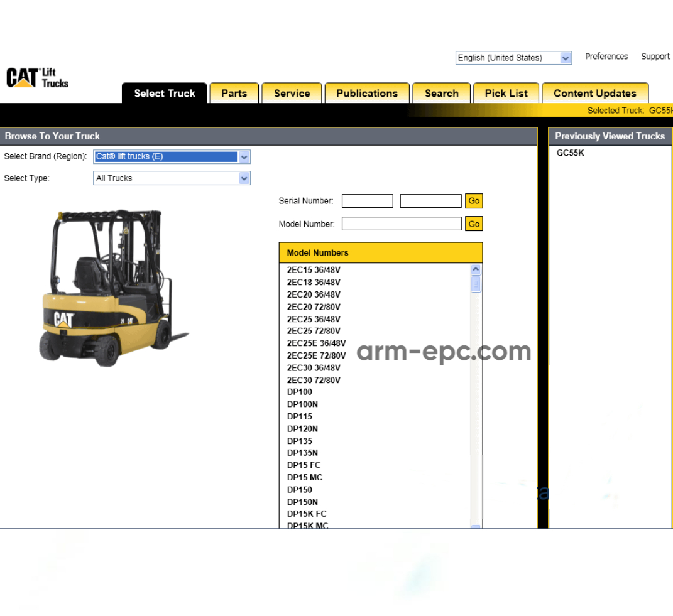This screenshot has width=673, height=616.
Task: Open the Content Updates tab
Action: tap(595, 93)
